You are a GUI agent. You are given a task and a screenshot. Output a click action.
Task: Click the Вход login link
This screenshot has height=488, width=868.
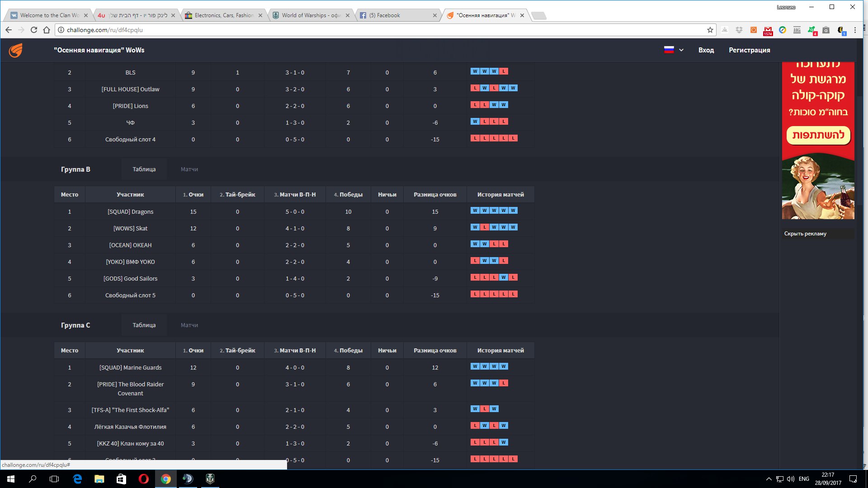pyautogui.click(x=706, y=50)
